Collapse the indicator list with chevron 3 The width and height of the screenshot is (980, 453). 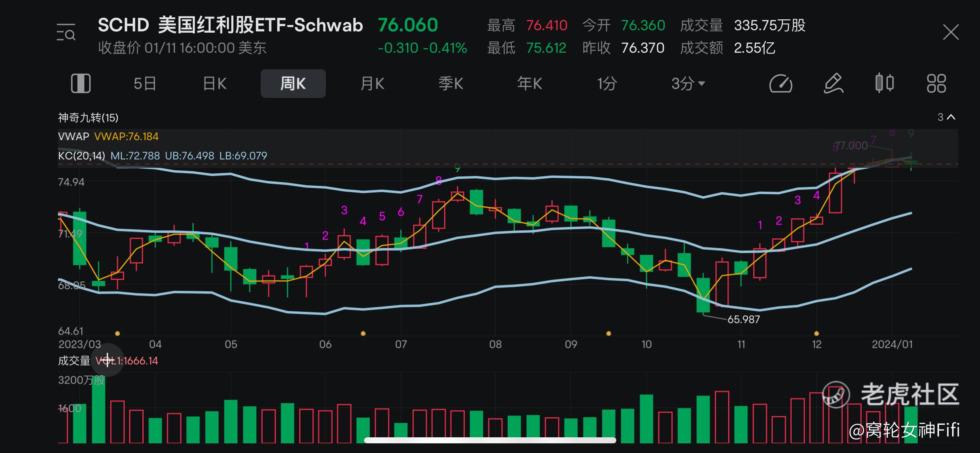tap(946, 117)
